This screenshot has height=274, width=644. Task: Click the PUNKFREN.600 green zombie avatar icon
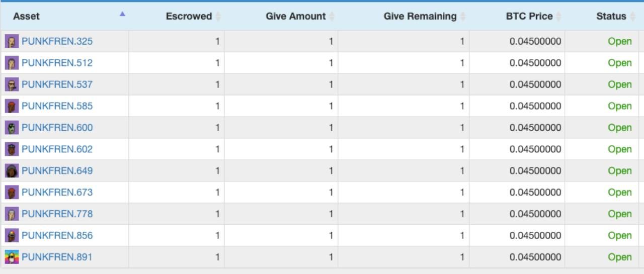point(12,128)
